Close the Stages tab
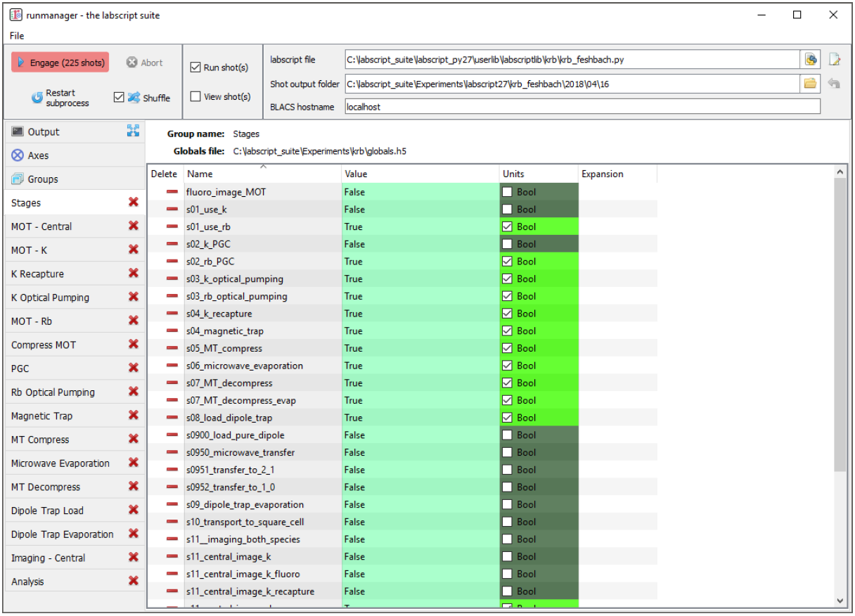Screen dimensions: 855x616 133,203
